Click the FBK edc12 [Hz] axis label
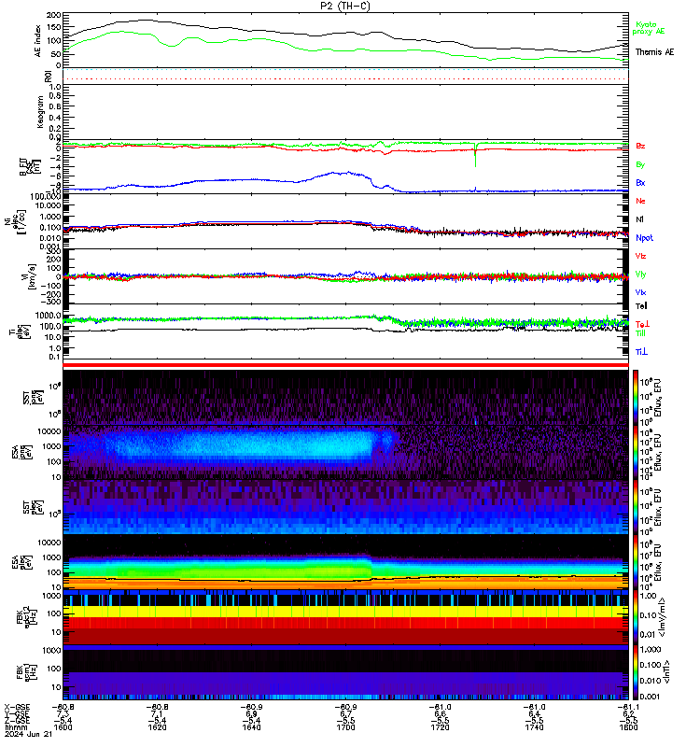The height and width of the screenshot is (747, 700). pyautogui.click(x=27, y=617)
